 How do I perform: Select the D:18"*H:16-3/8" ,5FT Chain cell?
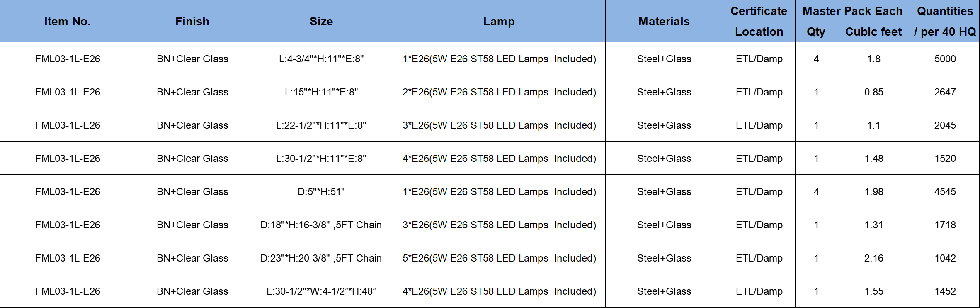pos(321,225)
